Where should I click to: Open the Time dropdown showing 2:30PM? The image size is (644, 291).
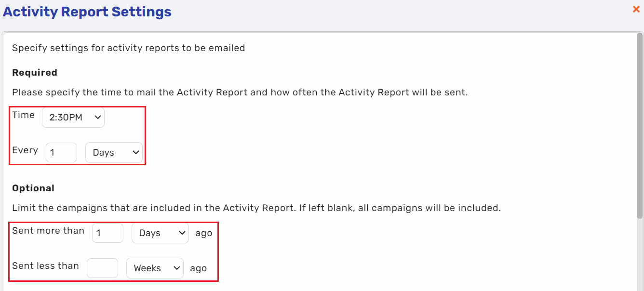pos(73,117)
